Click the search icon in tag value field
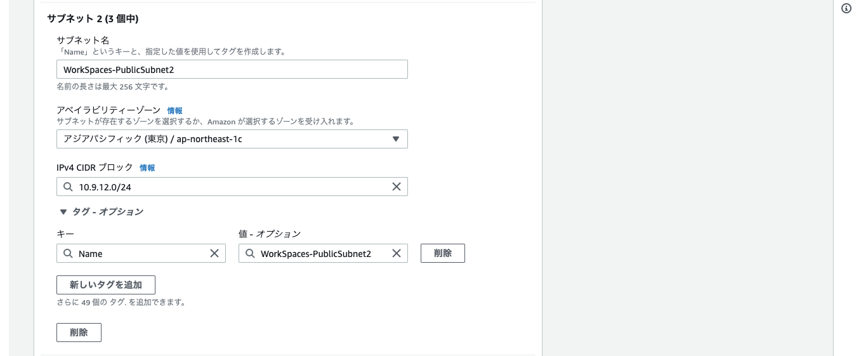Image resolution: width=868 pixels, height=356 pixels. coord(250,253)
